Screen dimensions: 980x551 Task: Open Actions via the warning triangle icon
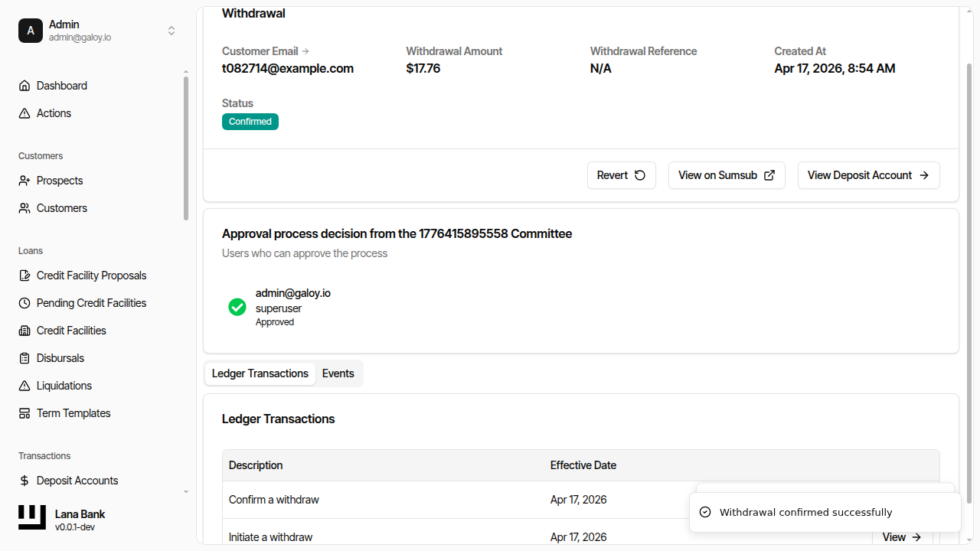[24, 112]
